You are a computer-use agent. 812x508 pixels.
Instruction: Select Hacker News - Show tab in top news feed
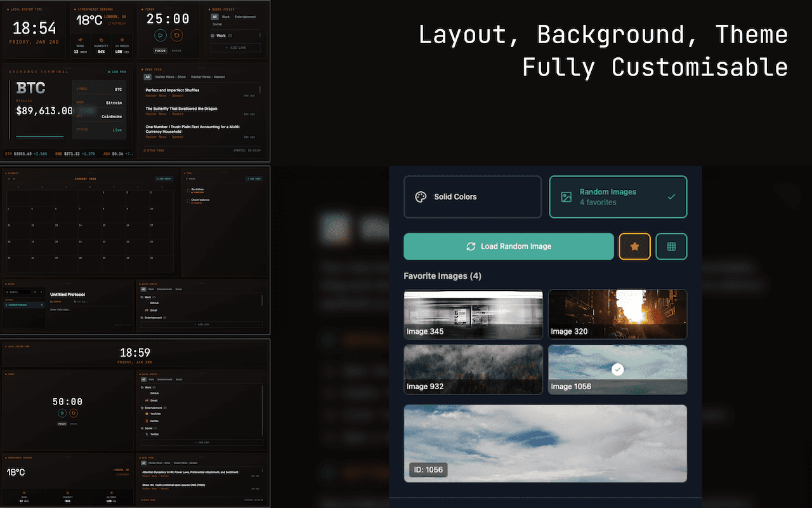(x=170, y=77)
